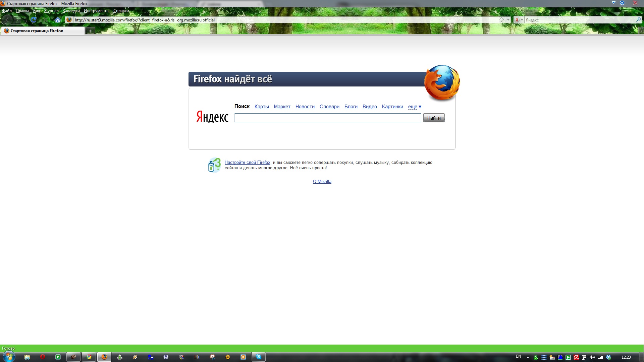Click the Firefox taskbar button
Image resolution: width=644 pixels, height=362 pixels.
pyautogui.click(x=104, y=357)
